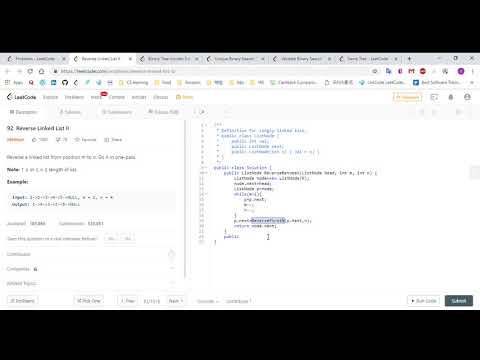The image size is (480, 360).
Task: Select the Submissions tab
Action: (117, 112)
